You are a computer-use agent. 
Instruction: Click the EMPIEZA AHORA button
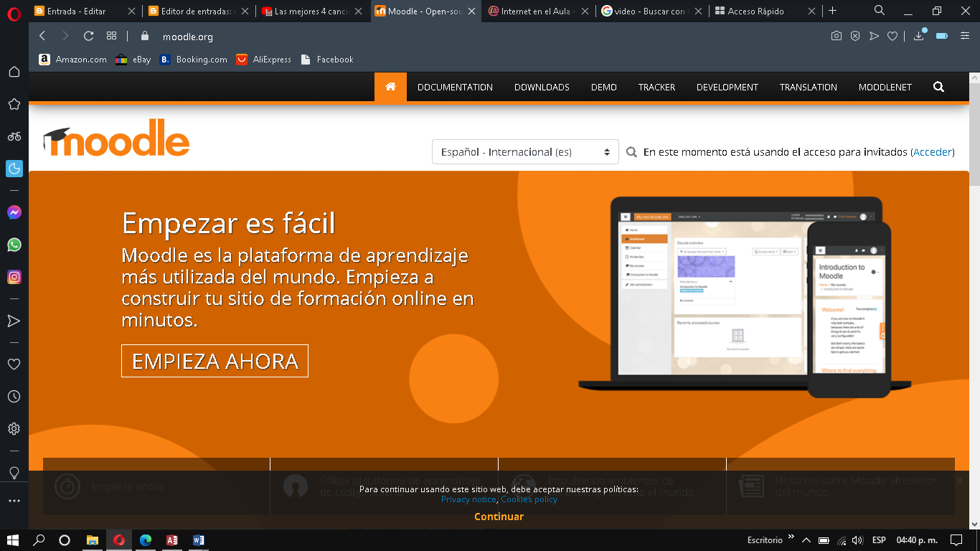tap(215, 361)
